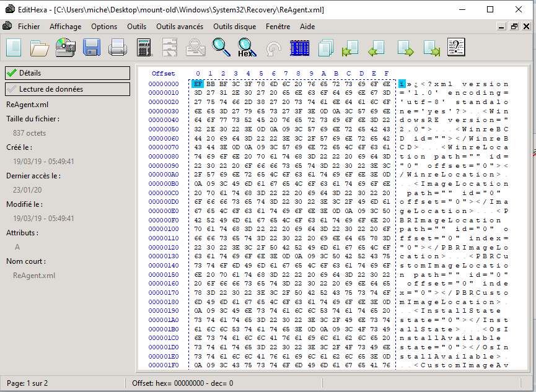
Task: Click status bar text Page: 1 sur 2
Action: click(27, 383)
